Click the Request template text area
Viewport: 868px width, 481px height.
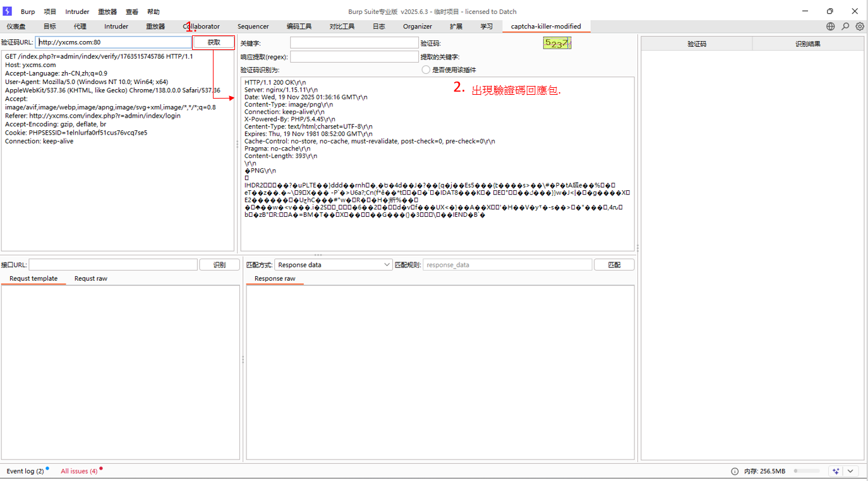(x=121, y=372)
